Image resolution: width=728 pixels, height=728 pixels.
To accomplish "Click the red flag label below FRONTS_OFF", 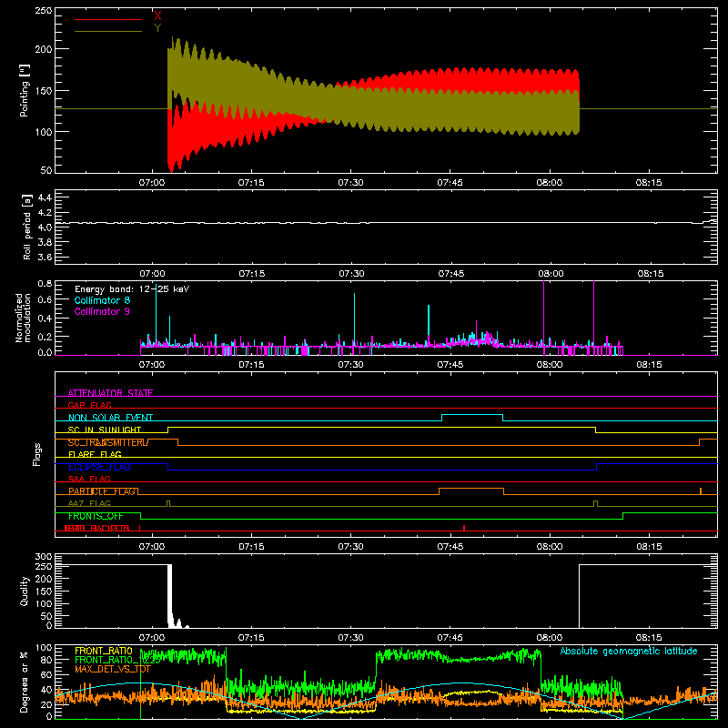I will (96, 528).
